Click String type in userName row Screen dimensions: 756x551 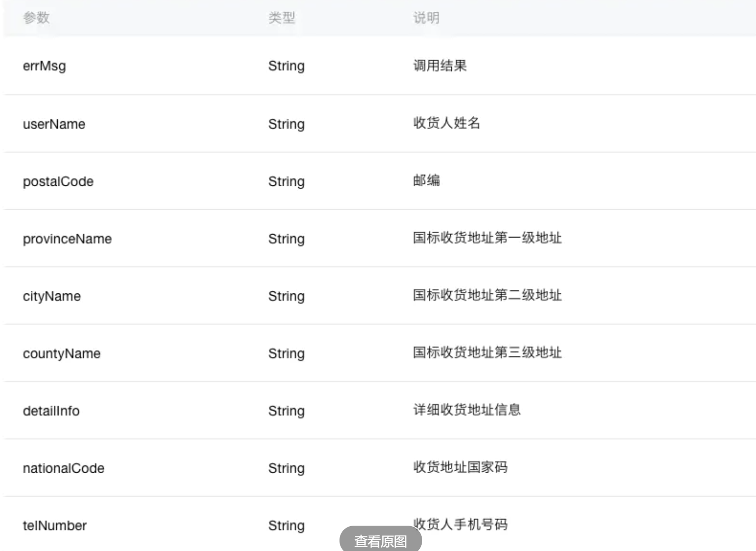[x=286, y=124]
